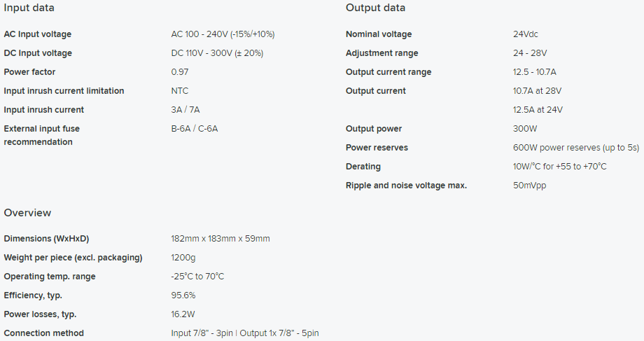This screenshot has height=341, width=644.
Task: Click the 24 - 28V adjustment range
Action: pos(530,53)
